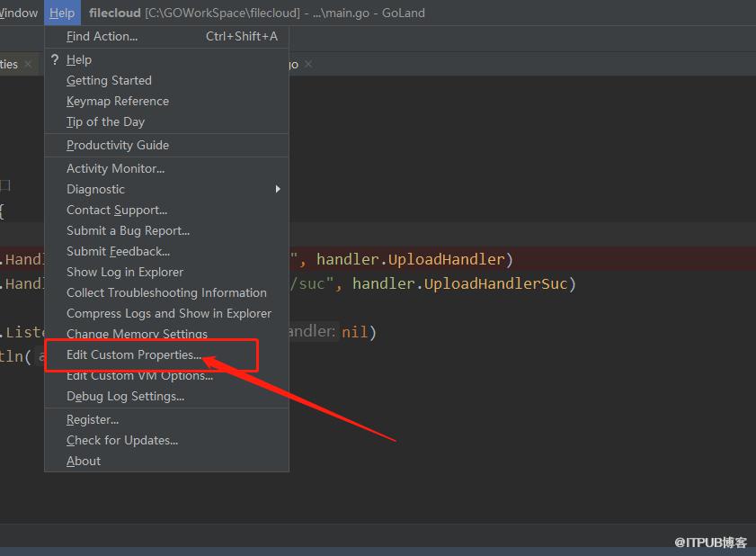Image resolution: width=756 pixels, height=556 pixels.
Task: Open the Window menu in menu bar
Action: pos(18,13)
